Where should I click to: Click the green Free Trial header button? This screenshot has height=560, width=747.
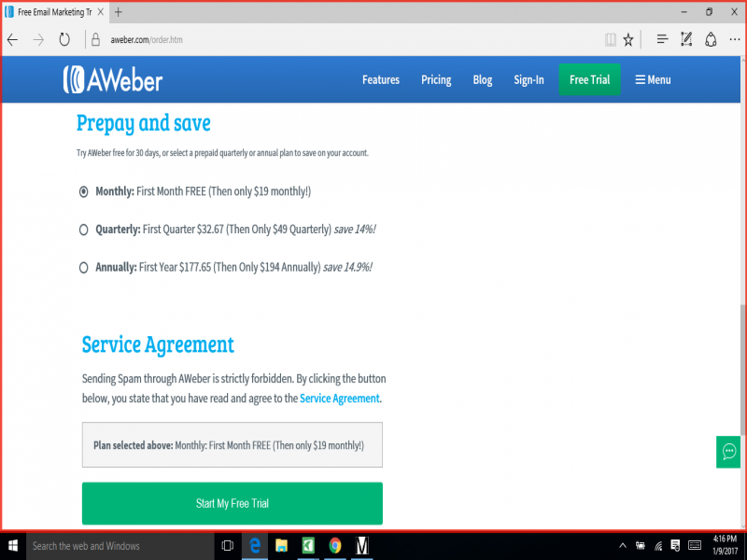coord(589,79)
